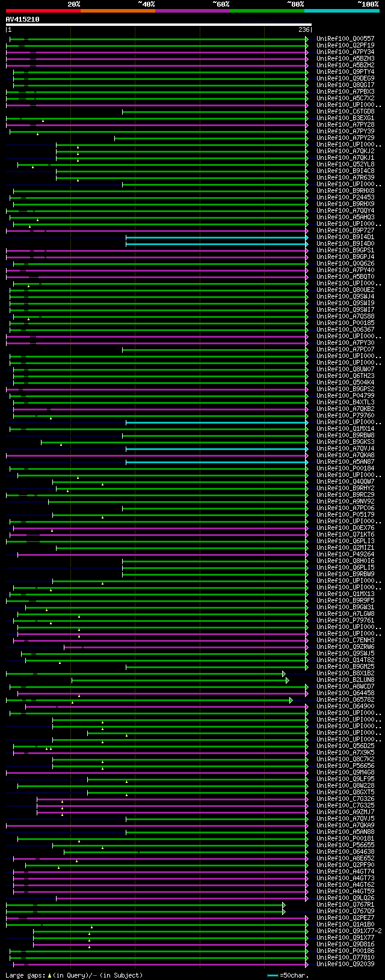Select the UniRef100_Q56D25 label
This screenshot has width=385, height=980.
pyautogui.click(x=345, y=746)
